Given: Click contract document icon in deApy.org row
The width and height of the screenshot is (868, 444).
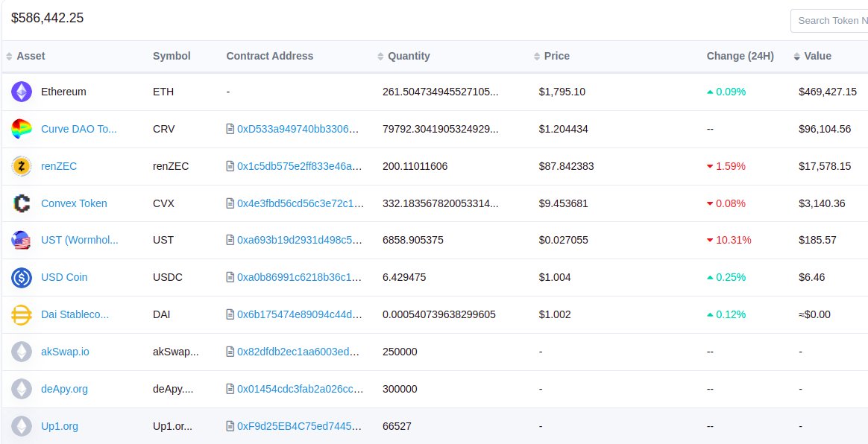Looking at the screenshot, I should pos(230,389).
